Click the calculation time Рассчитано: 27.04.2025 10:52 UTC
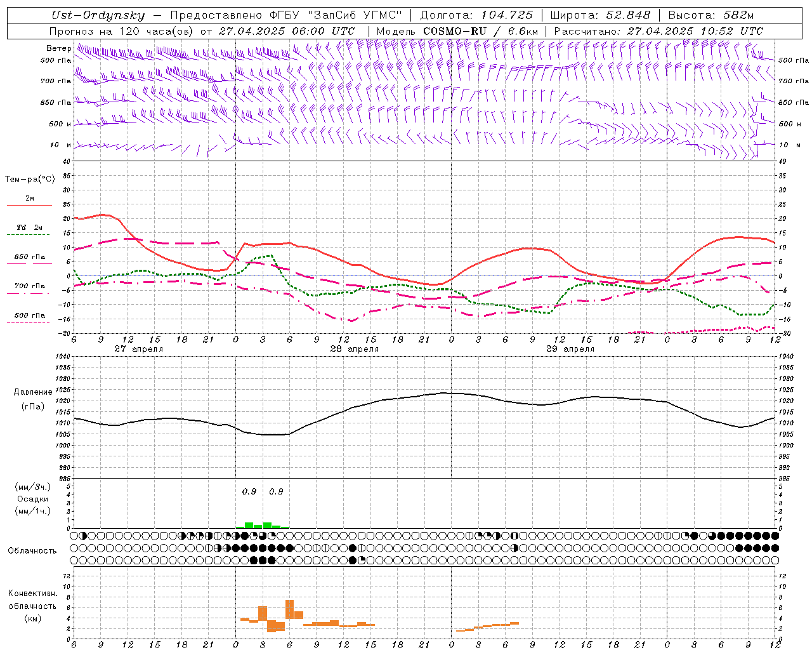Viewport: 812px width, 650px height. click(x=658, y=31)
